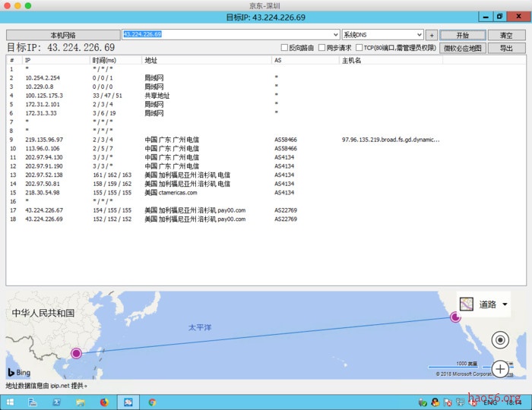Click the map locate-me target icon
Screen dimensions: 532x410
(500, 339)
